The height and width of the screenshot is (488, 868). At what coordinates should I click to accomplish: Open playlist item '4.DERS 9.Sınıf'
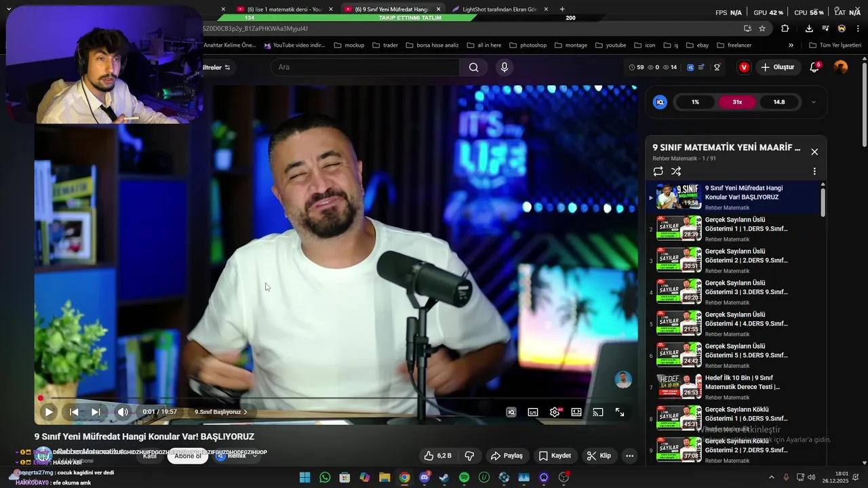point(736,324)
